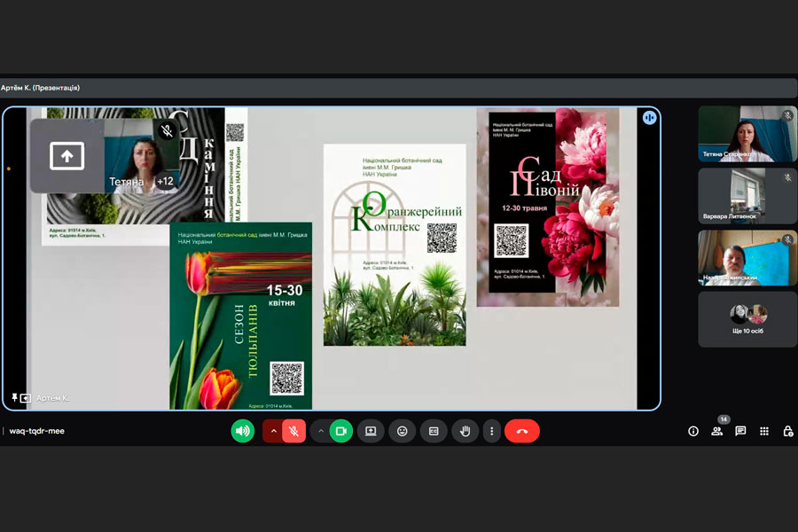Viewport: 798px width, 532px height.
Task: Click the waq-tqdr-mee meeting code
Action: click(x=36, y=431)
